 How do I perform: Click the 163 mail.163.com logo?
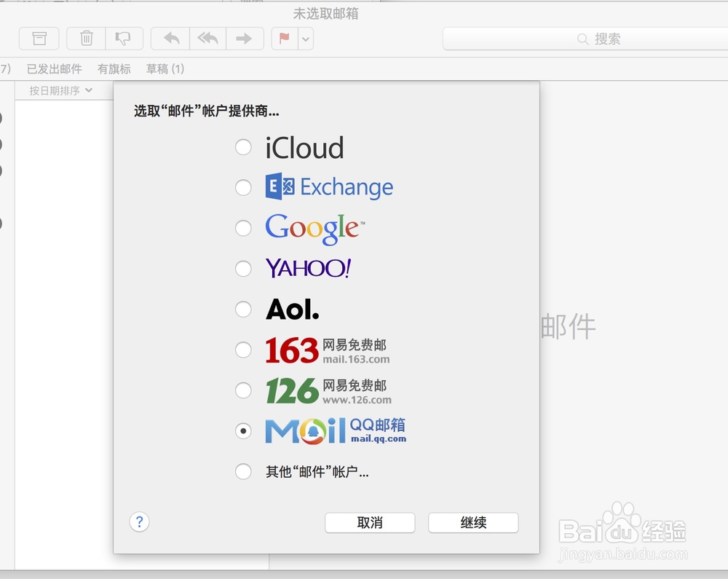[328, 350]
